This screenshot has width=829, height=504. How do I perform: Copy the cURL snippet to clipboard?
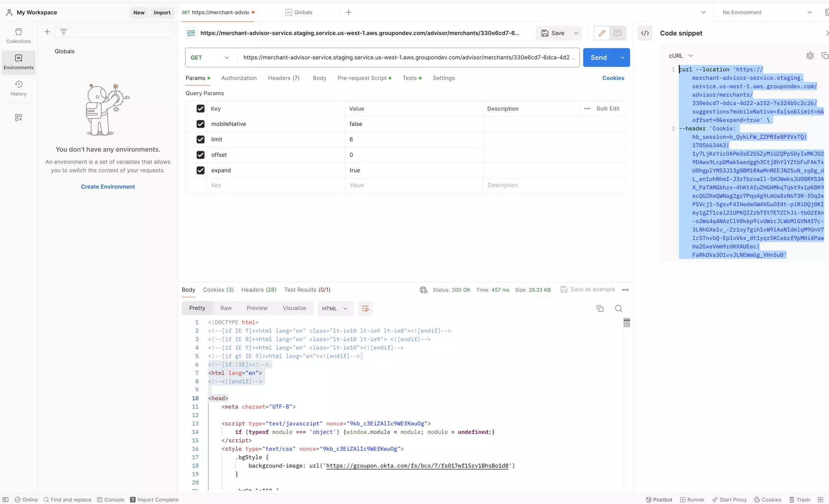pyautogui.click(x=824, y=56)
